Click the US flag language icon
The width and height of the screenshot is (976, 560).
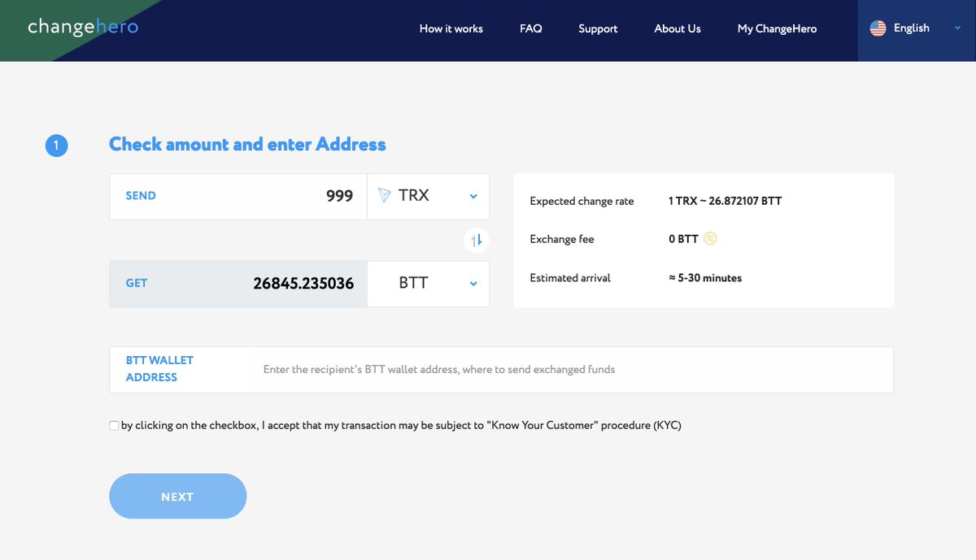tap(878, 28)
